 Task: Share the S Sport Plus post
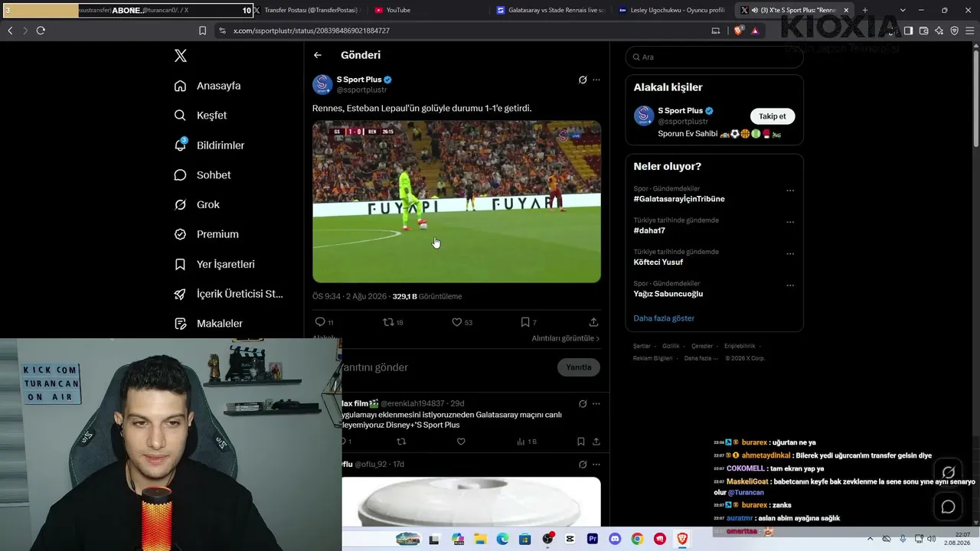click(x=593, y=322)
